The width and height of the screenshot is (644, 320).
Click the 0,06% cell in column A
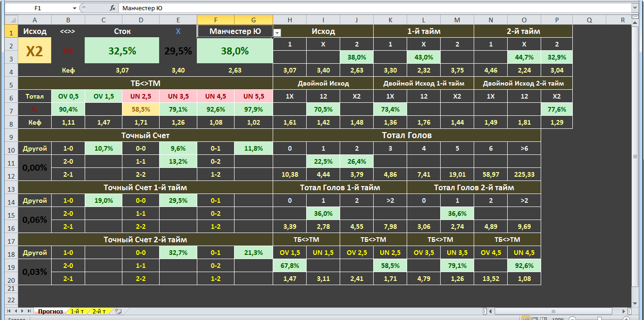34,220
